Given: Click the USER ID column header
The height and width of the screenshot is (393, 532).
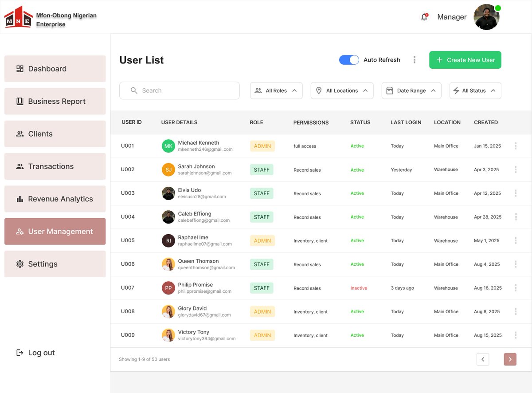Looking at the screenshot, I should click(x=132, y=122).
